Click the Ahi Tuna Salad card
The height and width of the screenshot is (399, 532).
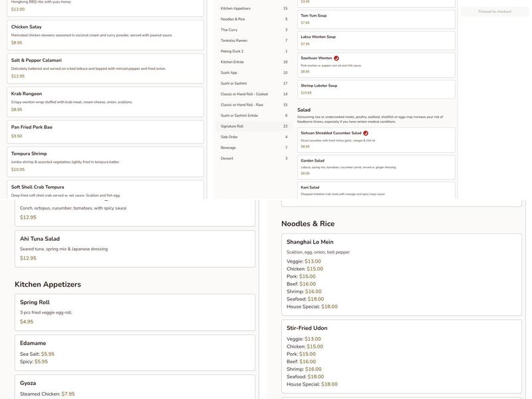click(x=135, y=248)
